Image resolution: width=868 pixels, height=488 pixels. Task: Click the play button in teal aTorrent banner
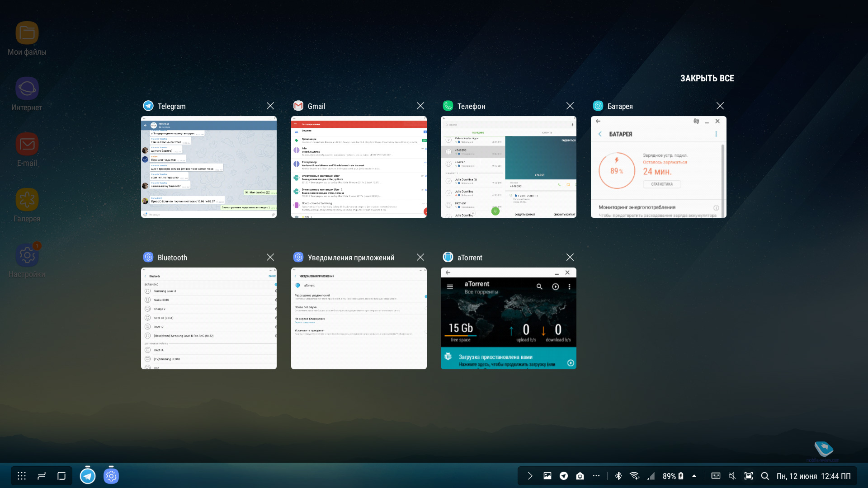click(x=571, y=363)
